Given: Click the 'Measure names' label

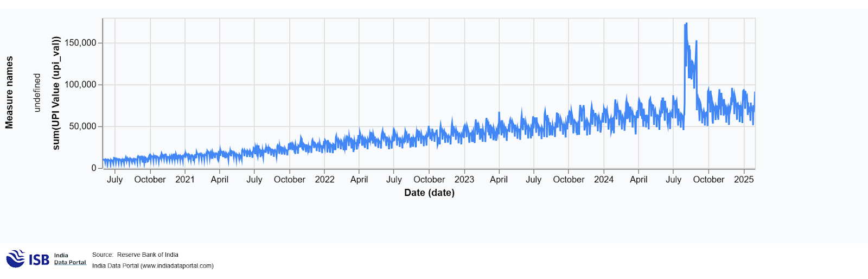Looking at the screenshot, I should pyautogui.click(x=9, y=92).
